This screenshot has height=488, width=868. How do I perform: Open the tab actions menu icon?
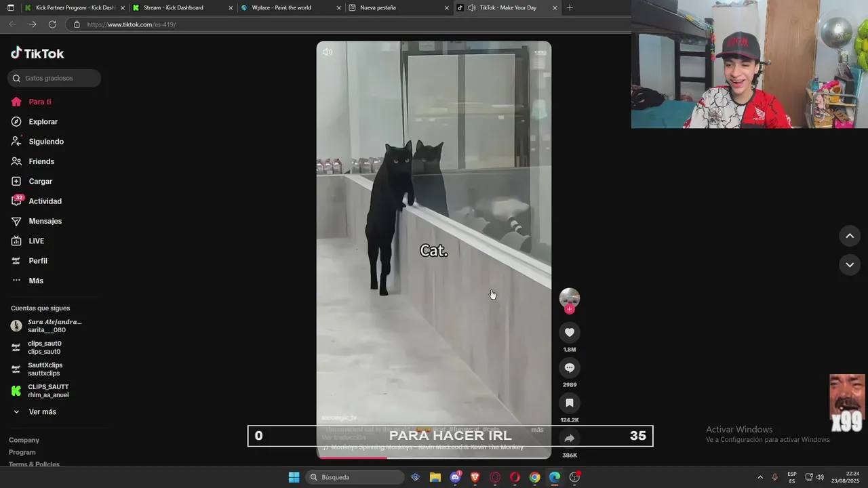pyautogui.click(x=10, y=7)
